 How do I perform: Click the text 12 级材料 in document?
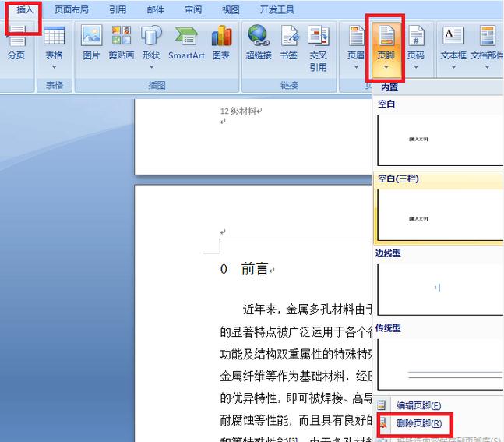(x=238, y=111)
